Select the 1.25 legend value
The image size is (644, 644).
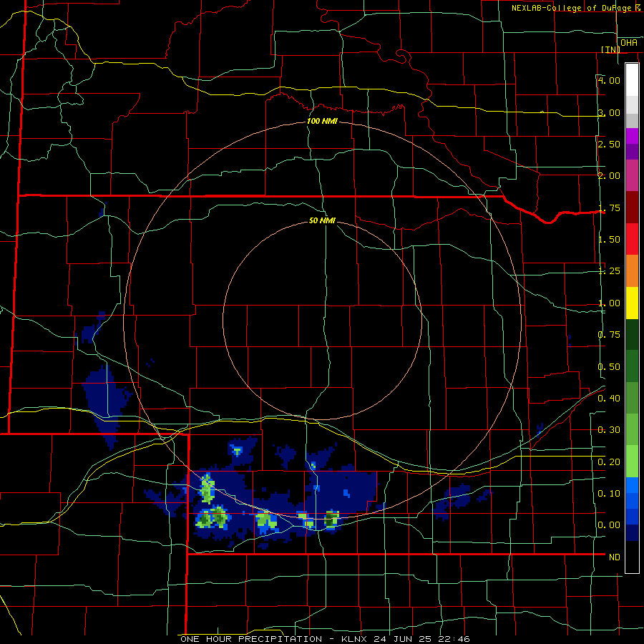(609, 271)
